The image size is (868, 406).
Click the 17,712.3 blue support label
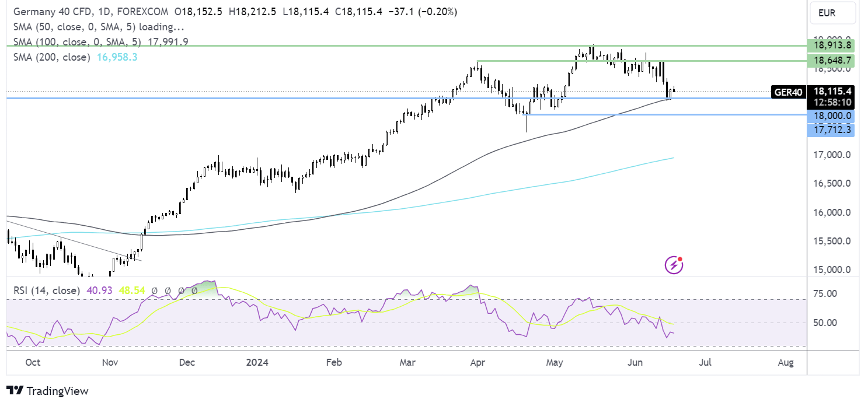(x=830, y=130)
